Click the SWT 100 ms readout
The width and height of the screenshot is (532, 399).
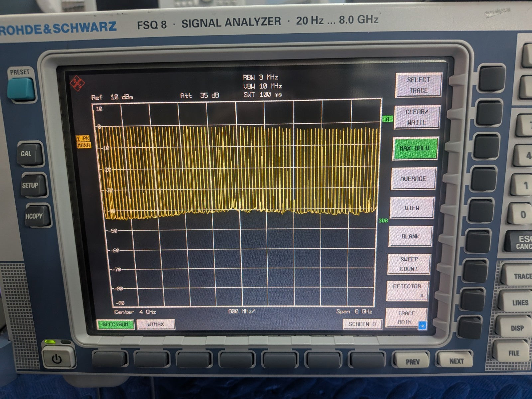coord(262,95)
